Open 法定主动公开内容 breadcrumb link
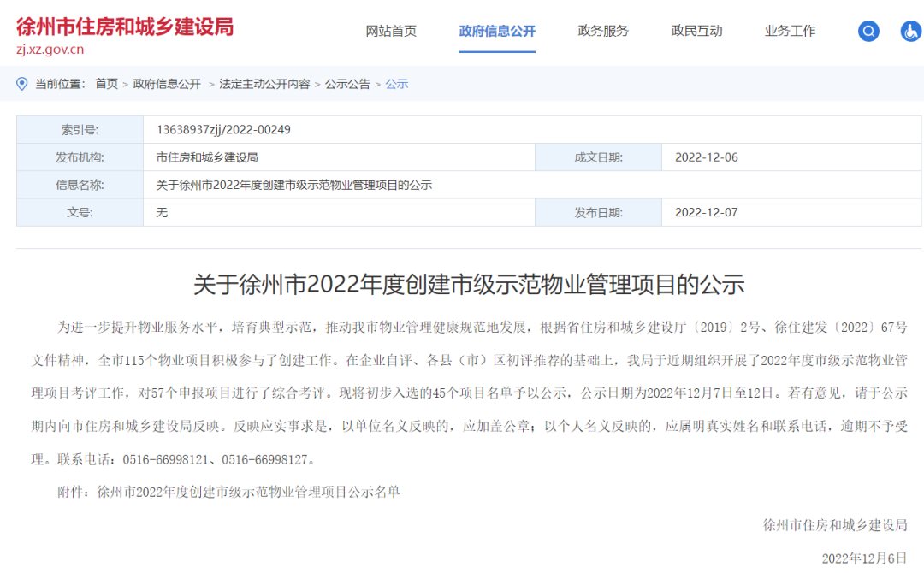The width and height of the screenshot is (924, 573). tap(264, 84)
